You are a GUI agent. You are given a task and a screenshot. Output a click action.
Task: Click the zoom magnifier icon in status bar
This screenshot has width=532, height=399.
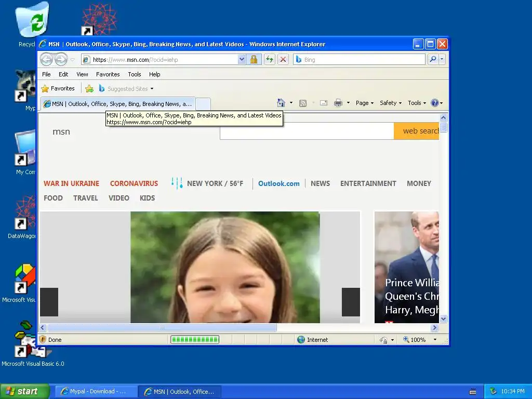coord(406,339)
